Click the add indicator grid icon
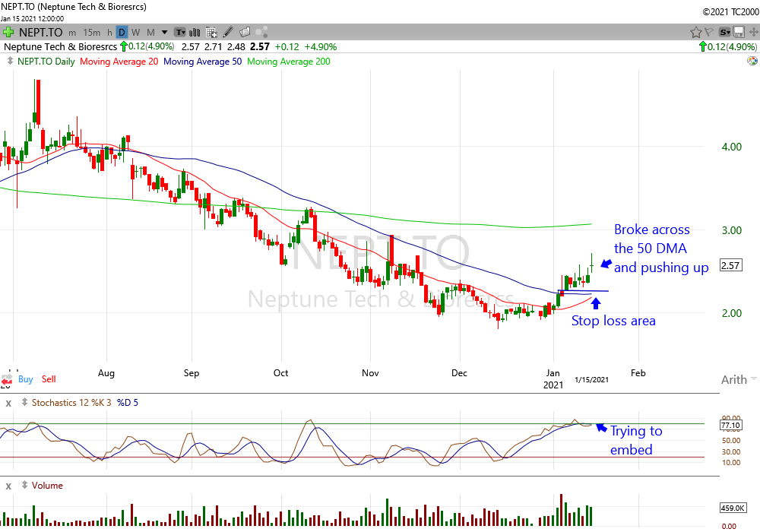Viewport: 760px width, 532px height. [x=211, y=33]
